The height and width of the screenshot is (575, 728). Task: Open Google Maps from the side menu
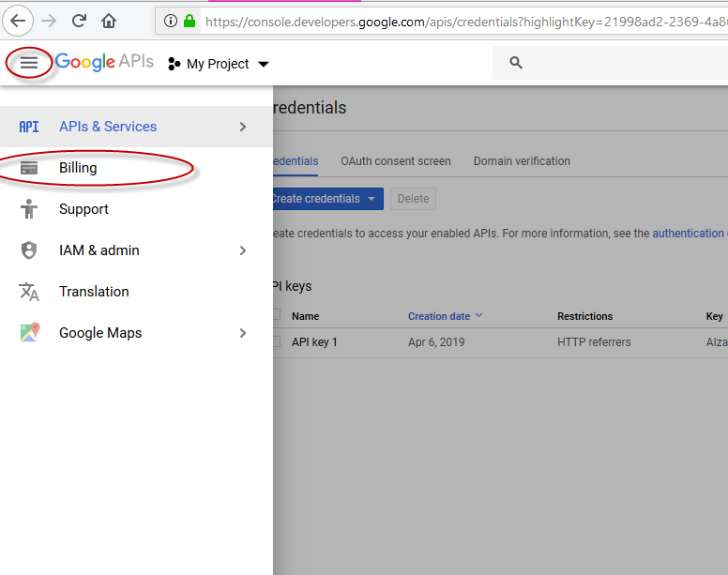pos(136,333)
